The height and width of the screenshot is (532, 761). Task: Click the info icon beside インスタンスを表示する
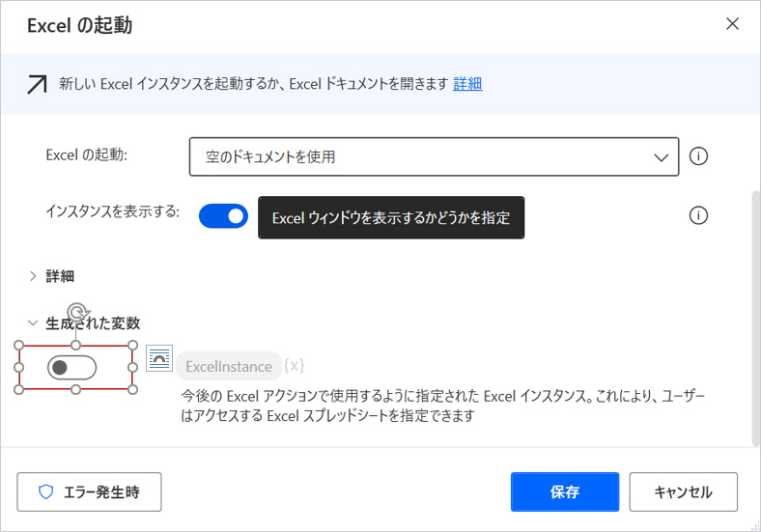pyautogui.click(x=698, y=215)
